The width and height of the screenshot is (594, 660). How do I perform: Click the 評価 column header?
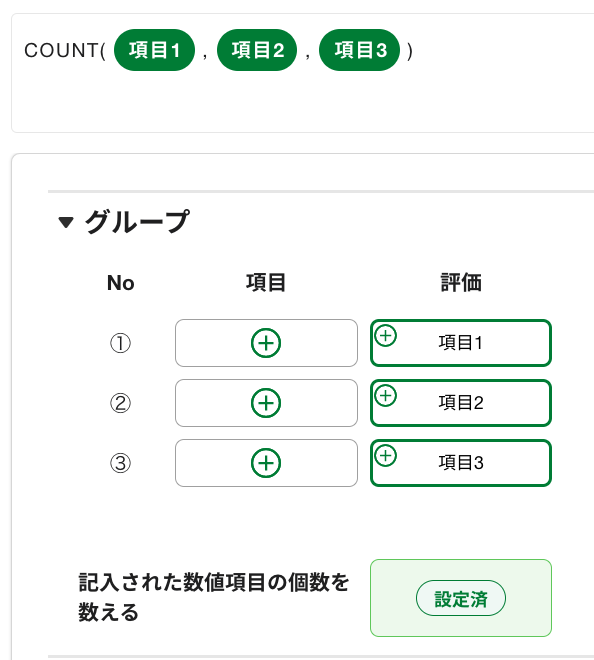click(x=461, y=282)
